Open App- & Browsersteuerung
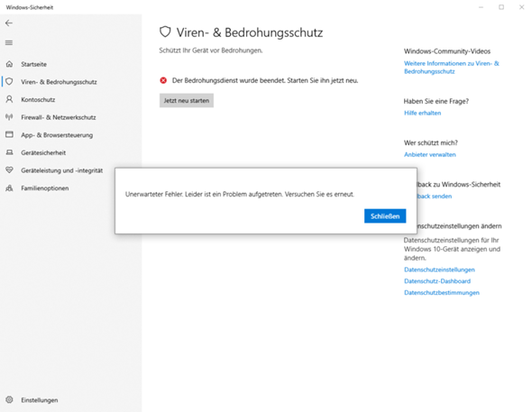The height and width of the screenshot is (412, 532). pos(57,135)
